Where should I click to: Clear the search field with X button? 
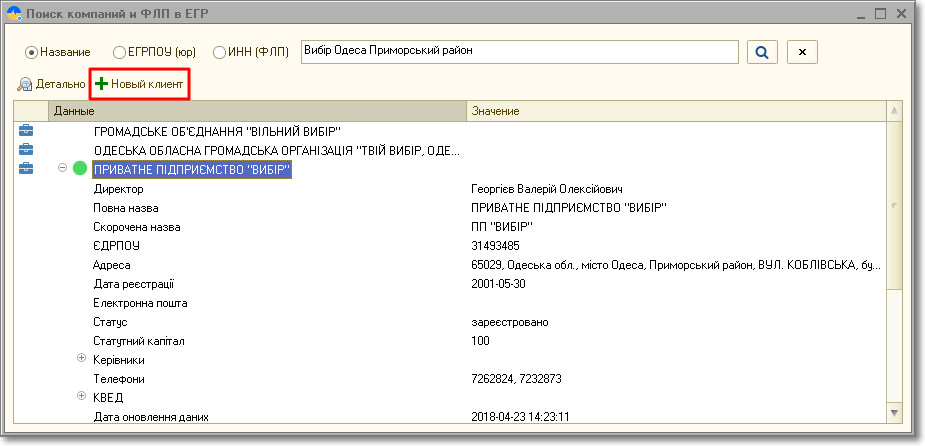coord(803,52)
